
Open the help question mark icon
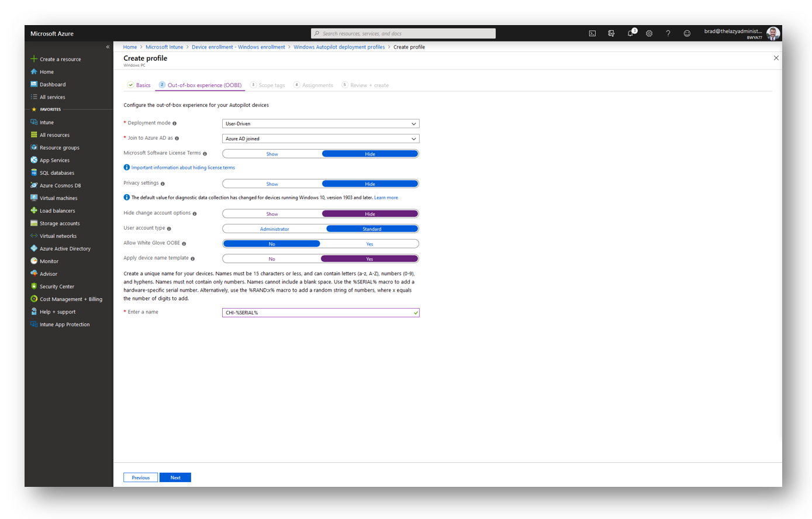tap(668, 34)
